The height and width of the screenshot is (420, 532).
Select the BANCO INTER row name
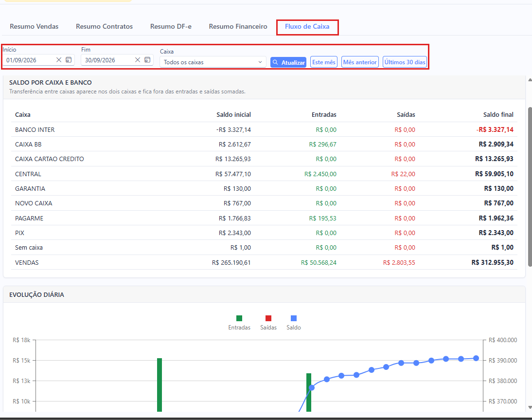(x=35, y=130)
